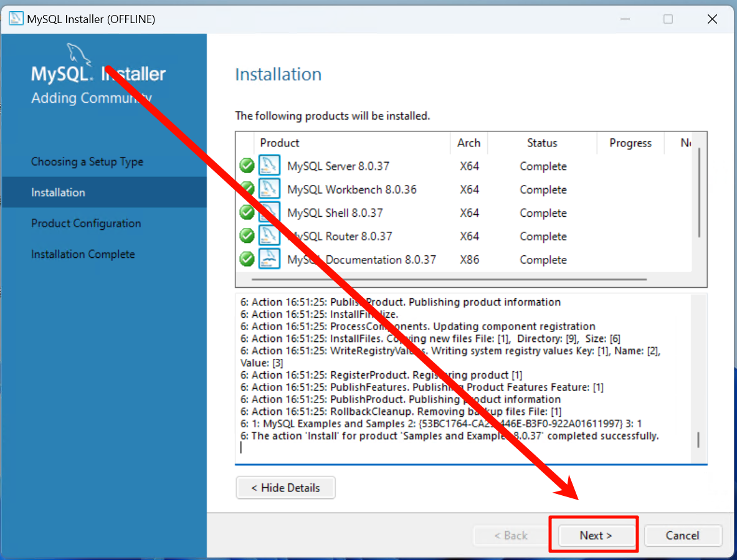Click the MySQL Workbench 8.0.36 product icon
The image size is (737, 560).
click(269, 189)
